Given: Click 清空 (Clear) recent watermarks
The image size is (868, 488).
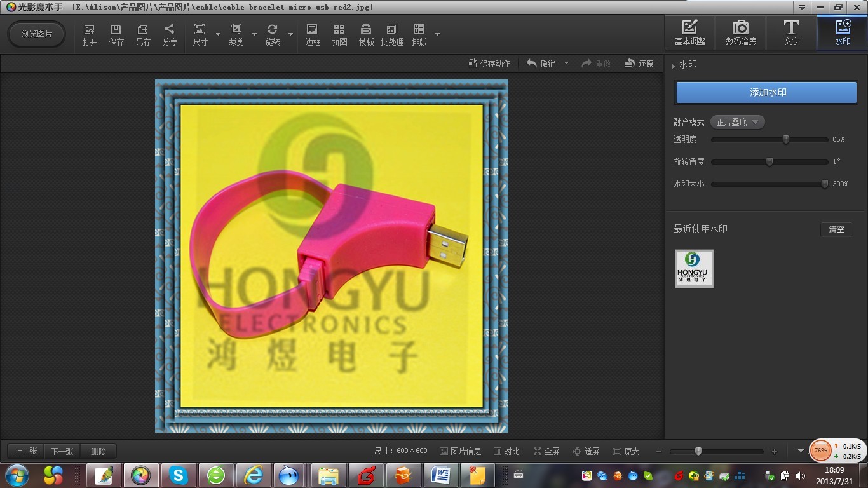Looking at the screenshot, I should [836, 229].
